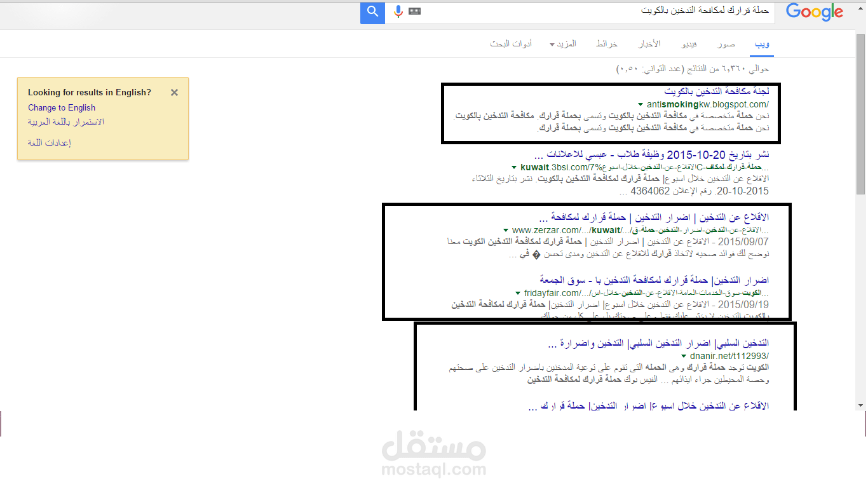Expand arrow beside dnanir.net URL

coord(683,356)
